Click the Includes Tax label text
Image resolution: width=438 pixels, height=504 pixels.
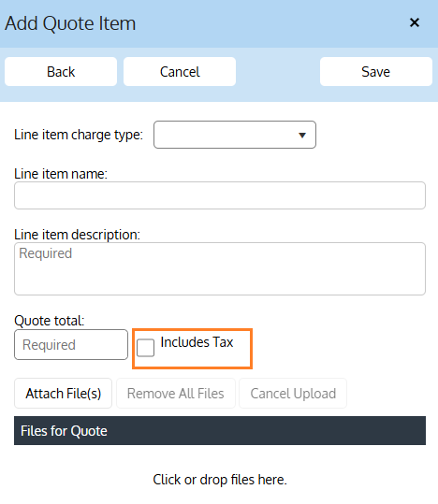(197, 342)
